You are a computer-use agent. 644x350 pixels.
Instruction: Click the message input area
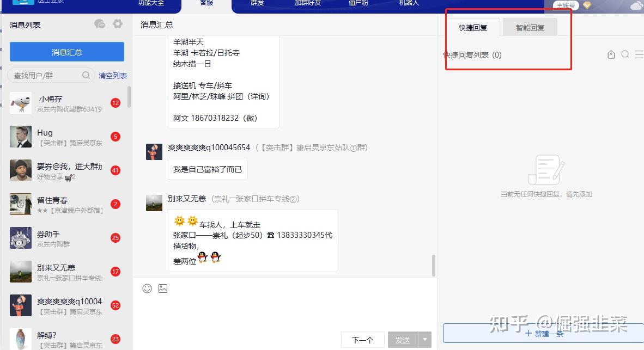click(x=284, y=312)
